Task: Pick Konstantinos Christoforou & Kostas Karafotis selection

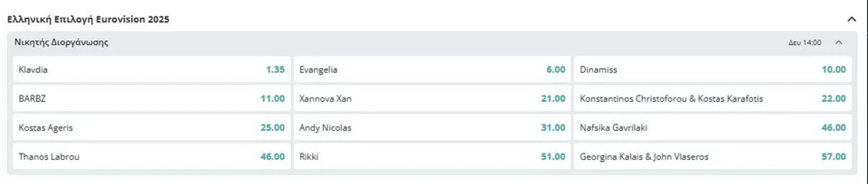Action: pos(712,98)
